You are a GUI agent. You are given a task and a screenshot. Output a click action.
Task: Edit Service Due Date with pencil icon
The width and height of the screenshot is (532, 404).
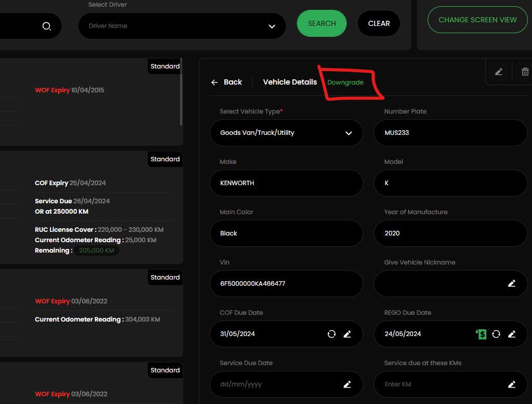tap(347, 384)
